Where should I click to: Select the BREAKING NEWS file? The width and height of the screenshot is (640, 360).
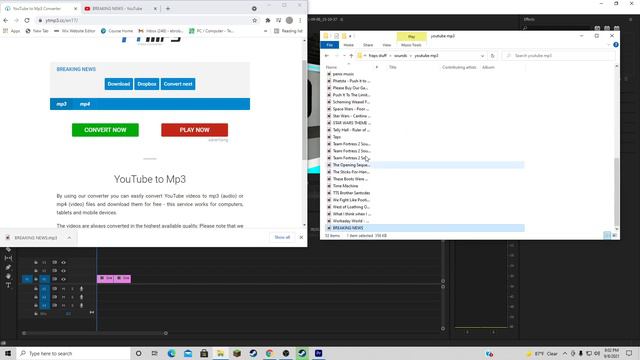pos(424,228)
